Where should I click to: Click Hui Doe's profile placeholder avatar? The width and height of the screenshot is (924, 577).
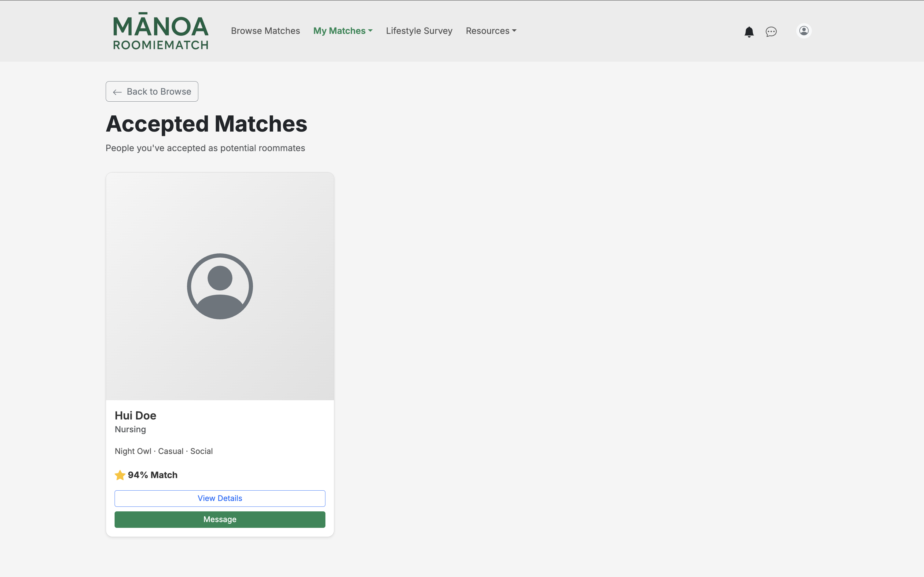point(220,286)
